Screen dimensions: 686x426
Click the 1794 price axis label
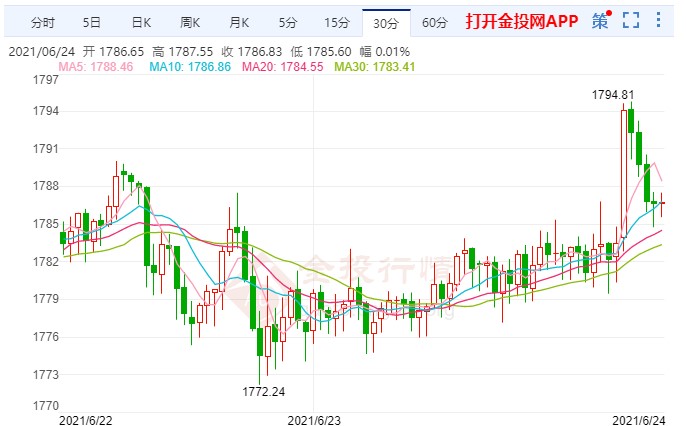[46, 111]
